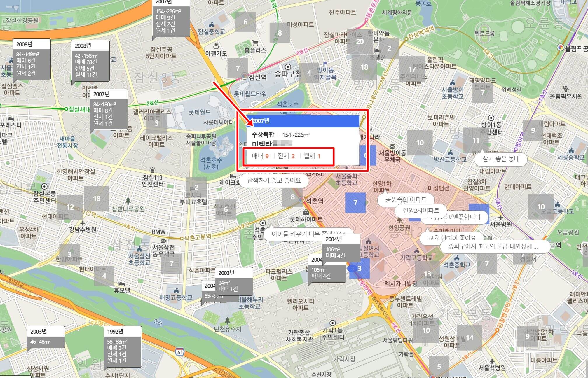Select gray cluster marker numbered 17
The width and height of the screenshot is (588, 378).
pos(412,69)
